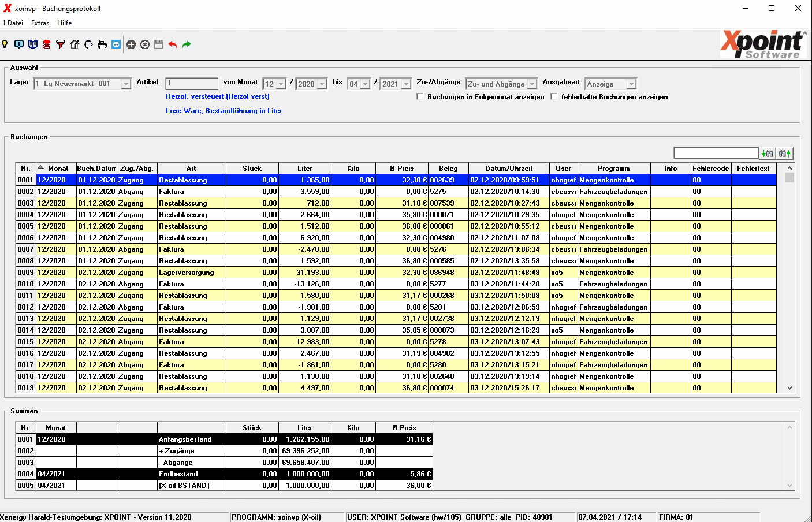812x522 pixels.
Task: Click the plus add-record icon
Action: point(131,44)
